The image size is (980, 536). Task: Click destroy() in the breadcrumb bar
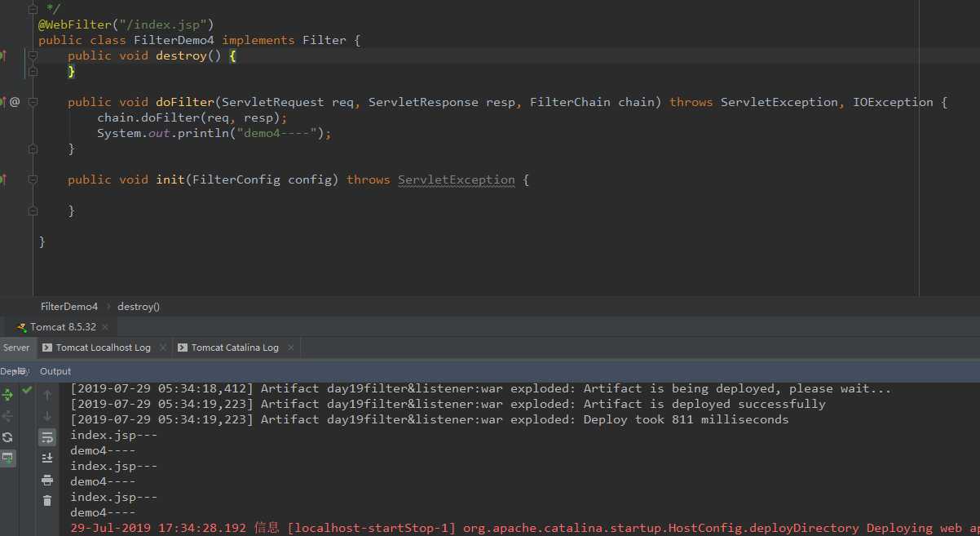(139, 307)
